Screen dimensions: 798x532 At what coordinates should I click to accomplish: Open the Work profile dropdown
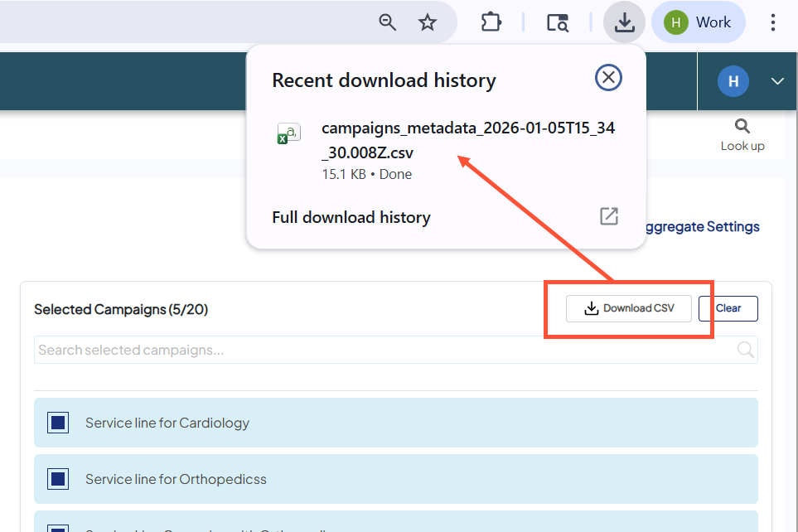coord(698,22)
